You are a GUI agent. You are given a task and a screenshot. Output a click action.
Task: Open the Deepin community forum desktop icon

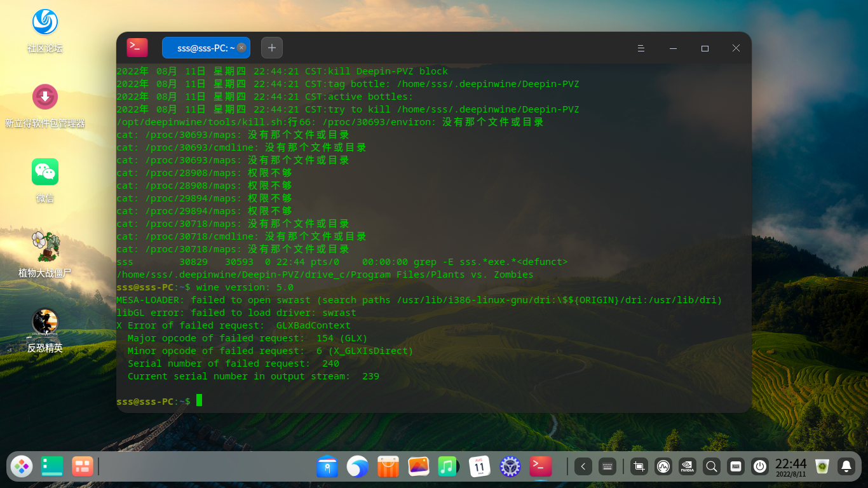[45, 22]
